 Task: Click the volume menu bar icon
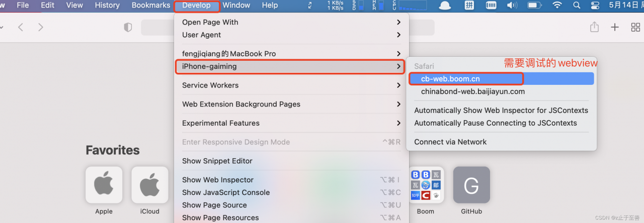click(512, 6)
